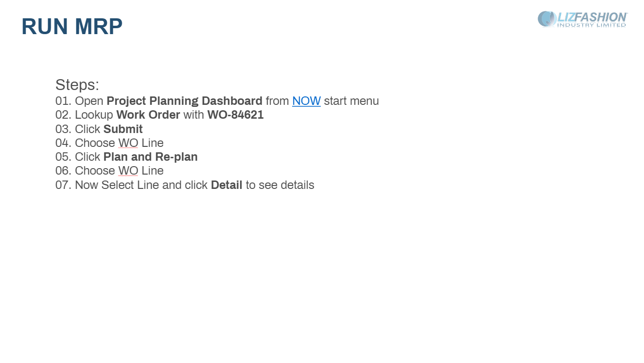This screenshot has width=644, height=363.
Task: Select the WO-84621 work order number
Action: [235, 115]
